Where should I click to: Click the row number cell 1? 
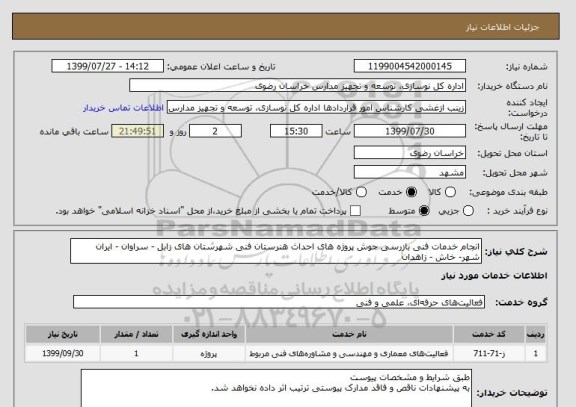click(536, 353)
